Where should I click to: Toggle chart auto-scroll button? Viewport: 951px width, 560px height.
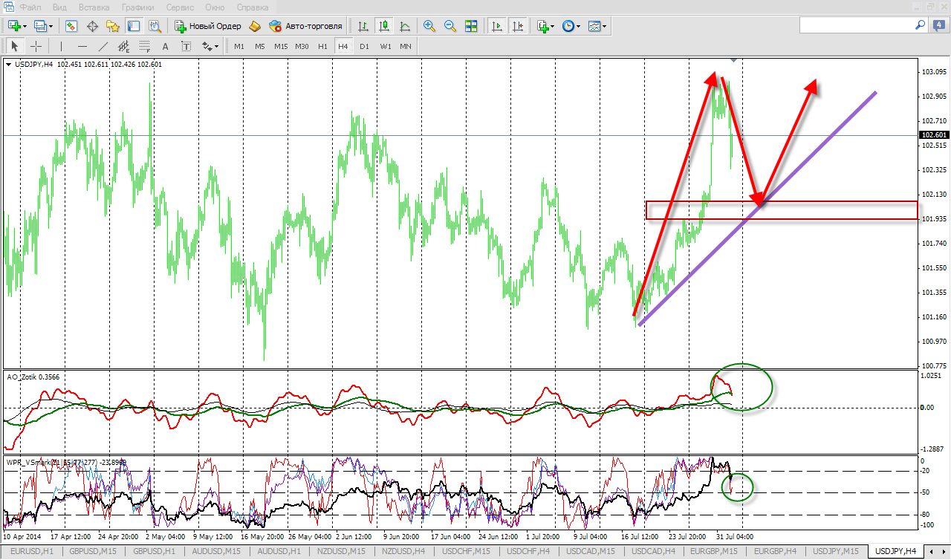pyautogui.click(x=497, y=26)
